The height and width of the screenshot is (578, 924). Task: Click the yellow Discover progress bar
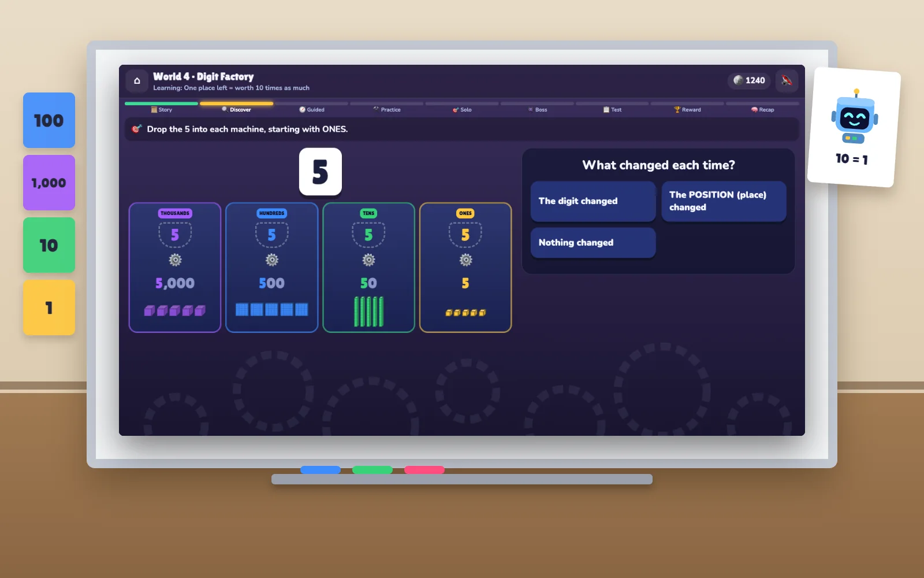[x=237, y=103]
